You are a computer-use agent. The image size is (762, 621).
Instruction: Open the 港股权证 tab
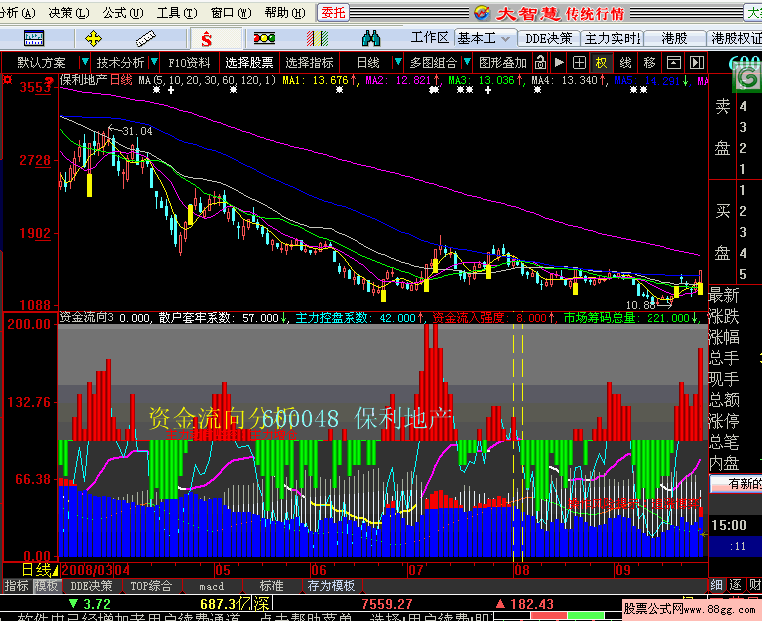735,38
